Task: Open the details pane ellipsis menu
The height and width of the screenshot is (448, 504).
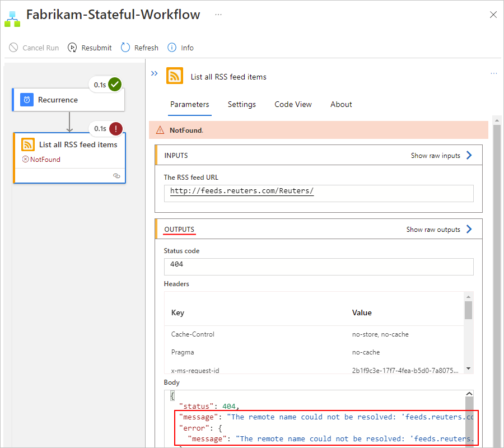Action: coord(494,73)
